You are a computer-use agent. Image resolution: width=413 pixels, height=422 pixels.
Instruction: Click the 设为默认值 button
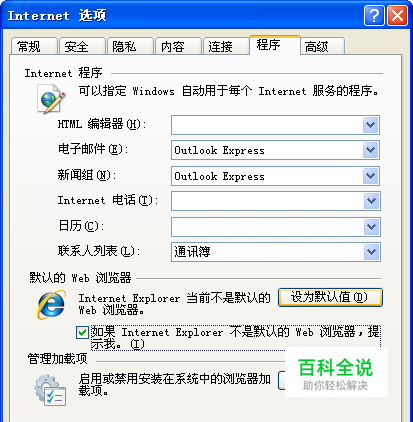pos(330,297)
